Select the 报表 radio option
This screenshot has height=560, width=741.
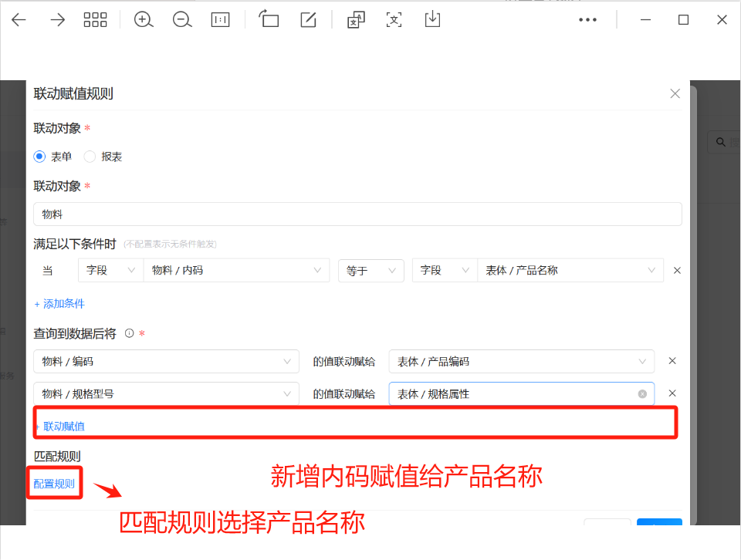pos(90,157)
